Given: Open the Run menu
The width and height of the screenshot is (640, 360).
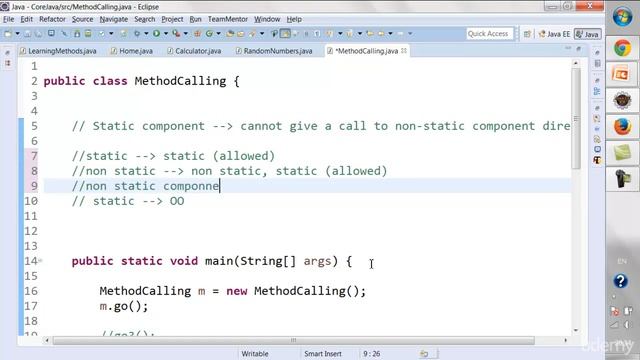Looking at the screenshot, I should pos(196,19).
